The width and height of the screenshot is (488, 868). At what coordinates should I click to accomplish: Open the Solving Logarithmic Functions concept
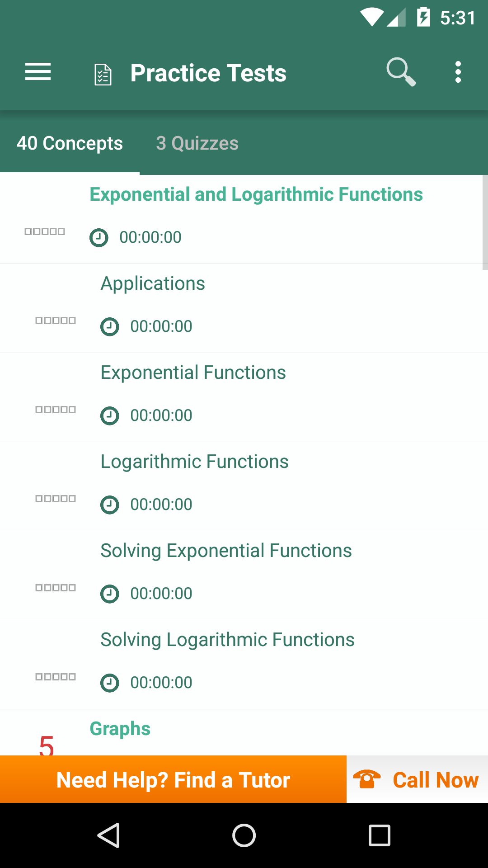coord(227,640)
